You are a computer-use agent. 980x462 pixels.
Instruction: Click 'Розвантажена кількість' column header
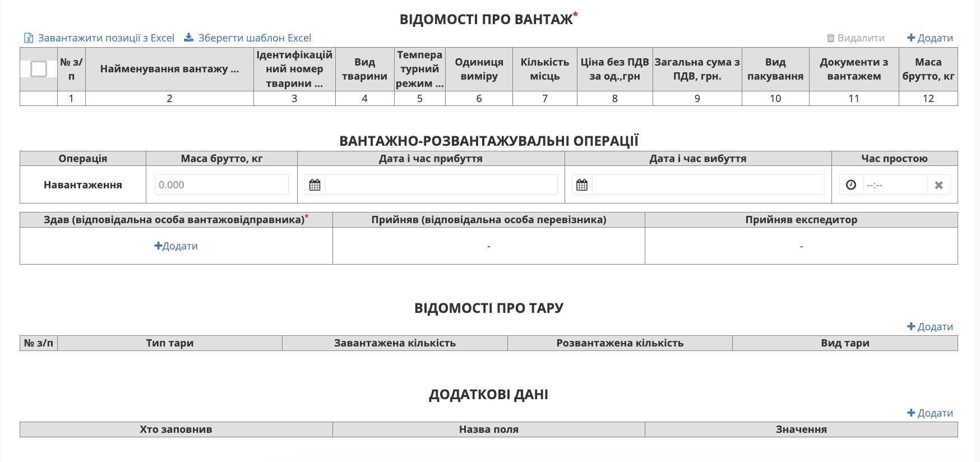pos(620,343)
